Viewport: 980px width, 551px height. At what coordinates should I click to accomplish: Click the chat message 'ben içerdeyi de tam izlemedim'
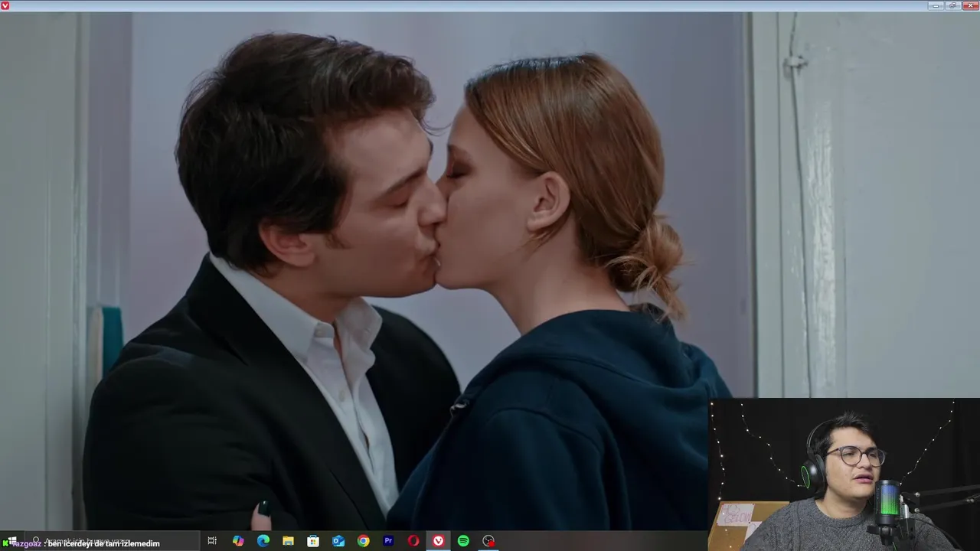(x=103, y=543)
